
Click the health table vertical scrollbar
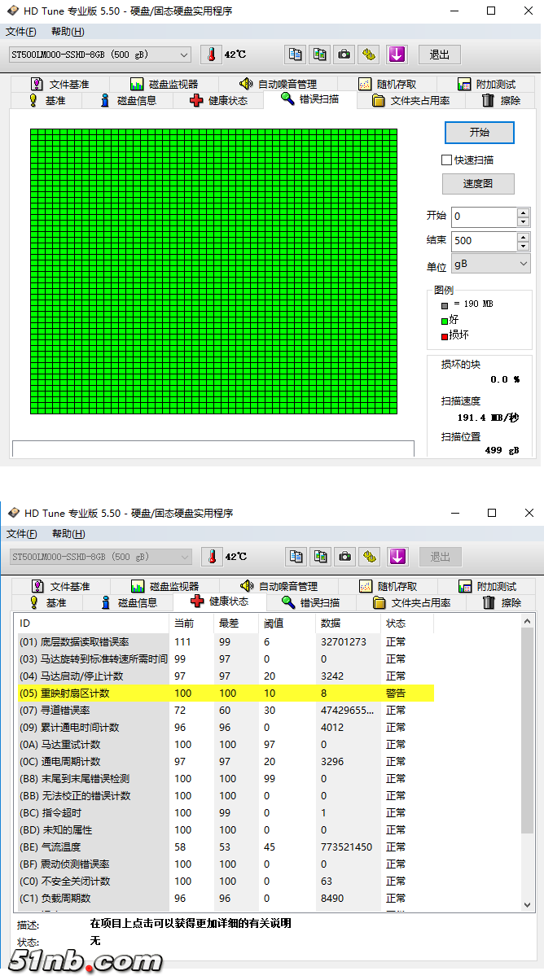pos(528,764)
